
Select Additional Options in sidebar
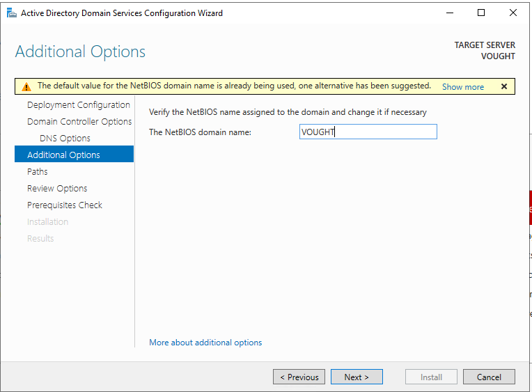click(x=74, y=154)
